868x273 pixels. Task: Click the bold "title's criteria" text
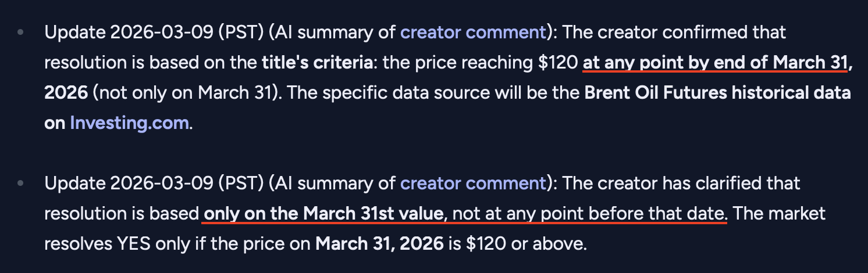coord(317,62)
